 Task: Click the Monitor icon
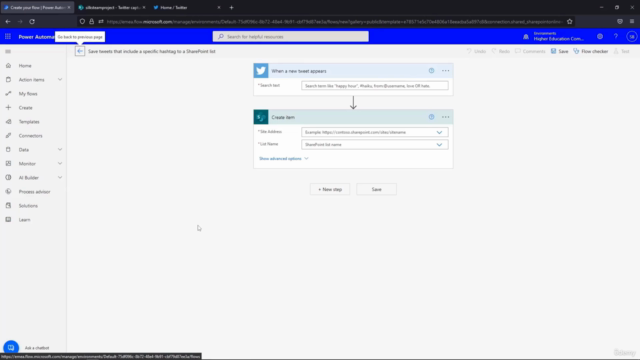(8, 164)
